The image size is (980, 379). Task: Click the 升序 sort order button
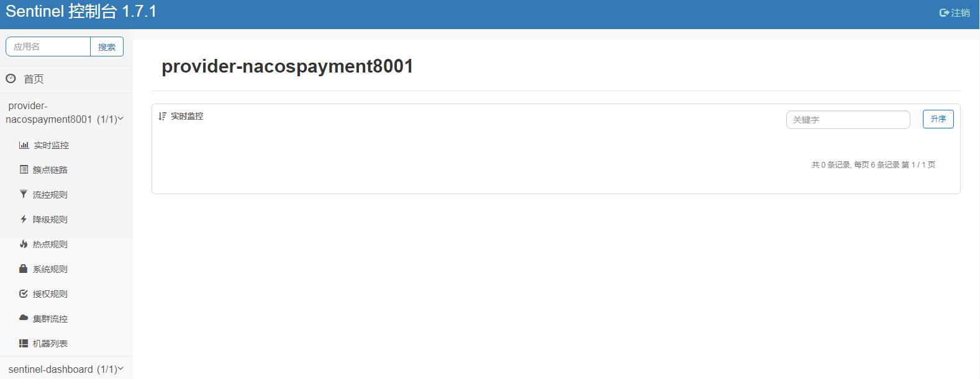click(x=938, y=119)
